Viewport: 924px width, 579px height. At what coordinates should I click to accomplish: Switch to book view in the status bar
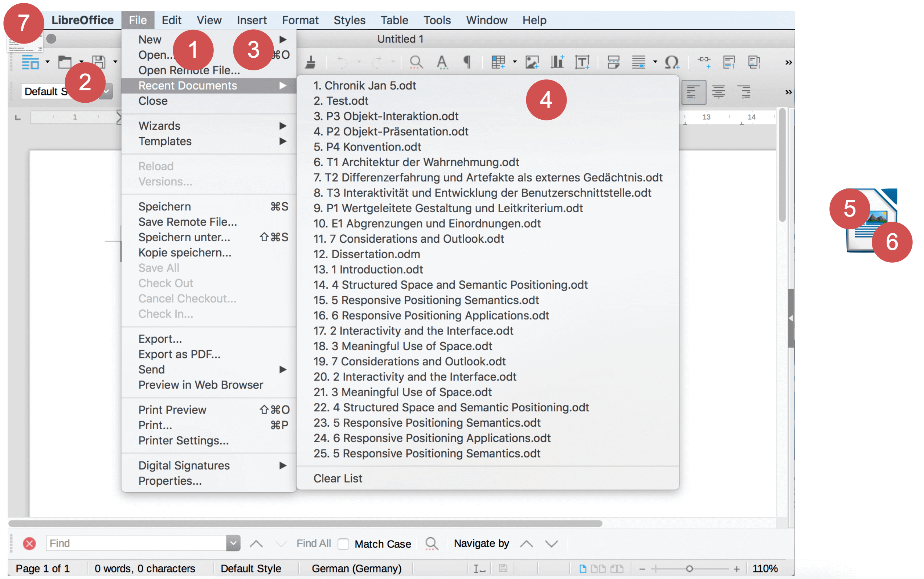pos(617,568)
